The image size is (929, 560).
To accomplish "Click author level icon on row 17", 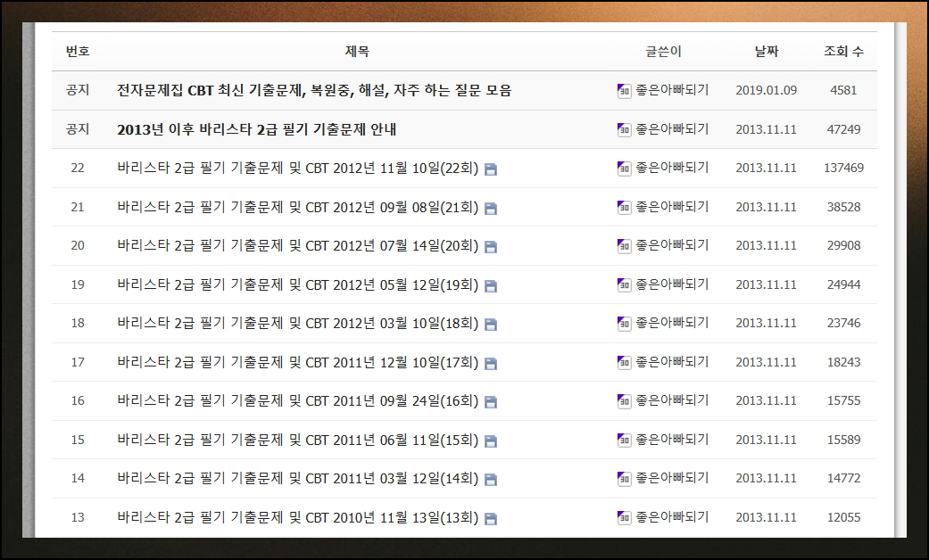I will (624, 362).
